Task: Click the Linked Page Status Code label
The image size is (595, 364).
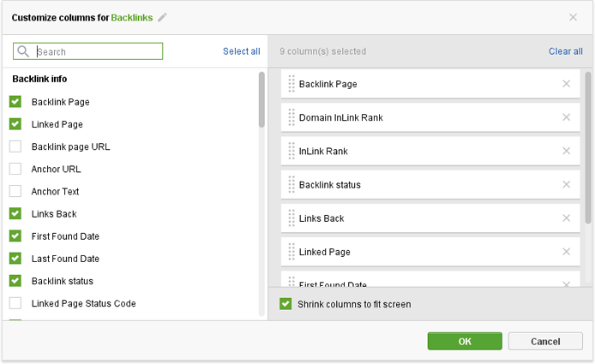Action: tap(83, 303)
